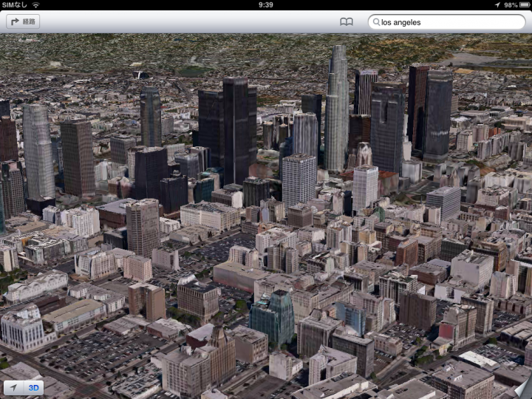Toggle the 3D view button
This screenshot has width=532, height=399.
(33, 387)
